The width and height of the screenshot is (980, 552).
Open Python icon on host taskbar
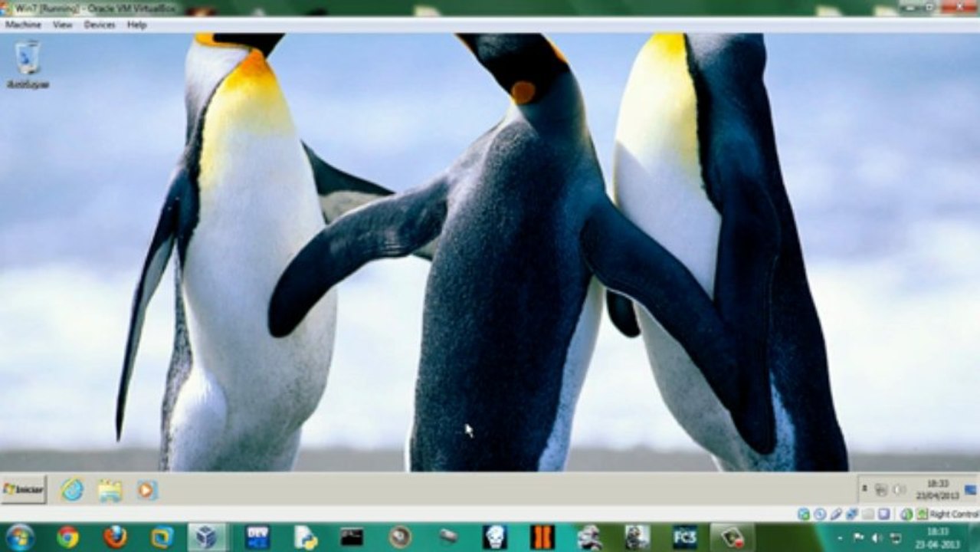tap(305, 537)
